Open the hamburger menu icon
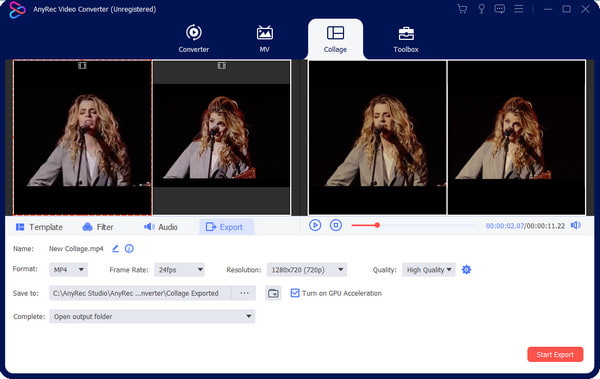This screenshot has height=379, width=600. click(x=518, y=9)
